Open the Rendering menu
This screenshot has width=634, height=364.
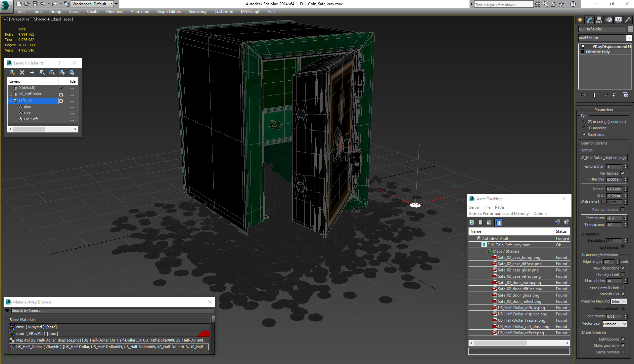(x=197, y=12)
